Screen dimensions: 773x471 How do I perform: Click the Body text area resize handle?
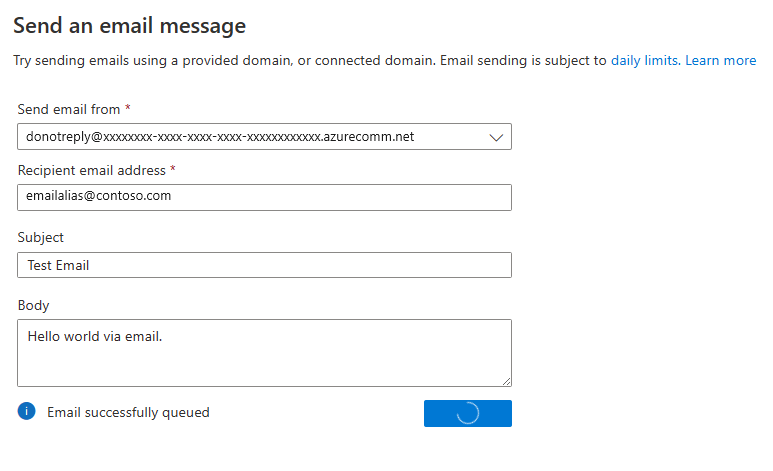(x=506, y=381)
